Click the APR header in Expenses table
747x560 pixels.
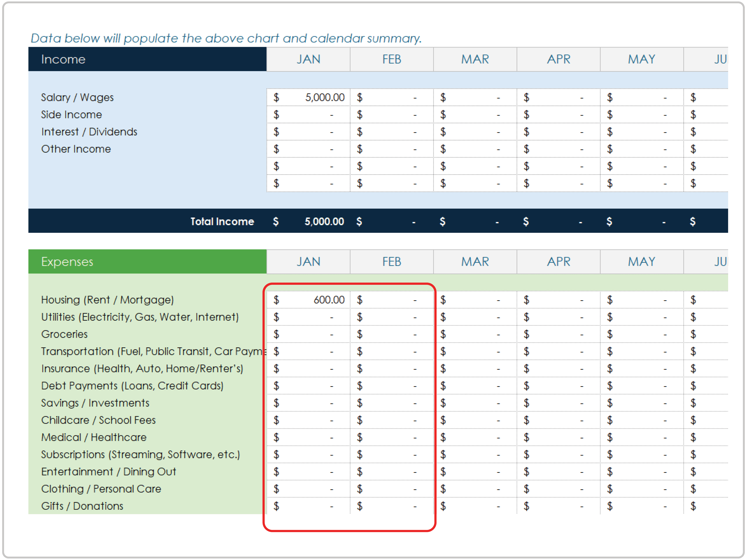558,261
